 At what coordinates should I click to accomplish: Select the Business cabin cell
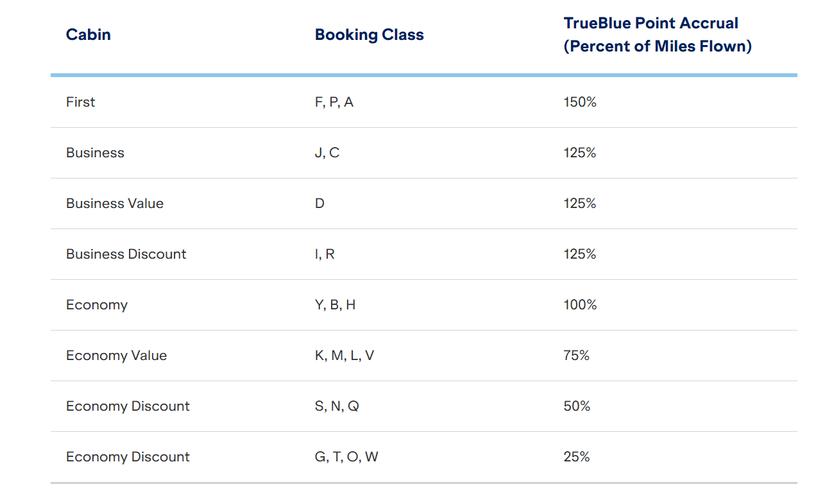pyautogui.click(x=95, y=153)
